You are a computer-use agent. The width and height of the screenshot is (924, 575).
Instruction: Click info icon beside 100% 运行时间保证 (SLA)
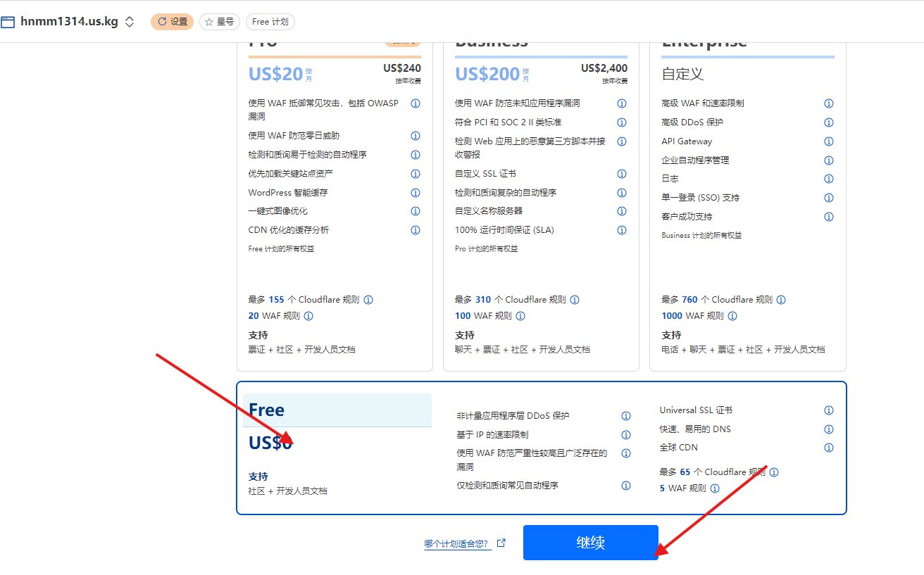pos(622,230)
